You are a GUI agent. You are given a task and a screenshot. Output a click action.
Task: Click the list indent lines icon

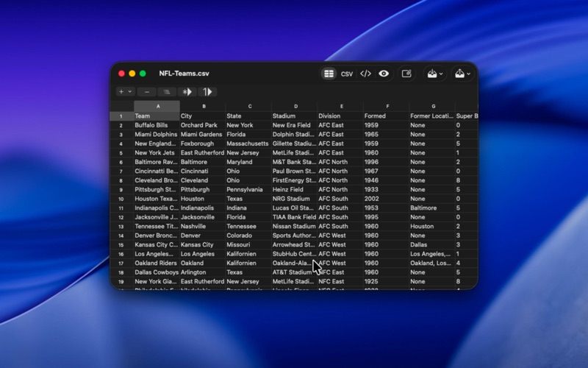tap(167, 91)
